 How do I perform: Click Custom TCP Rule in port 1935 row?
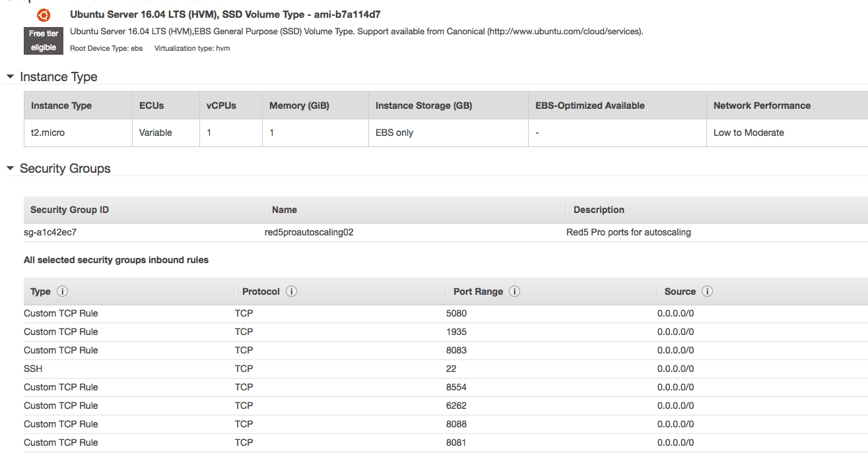click(x=61, y=332)
